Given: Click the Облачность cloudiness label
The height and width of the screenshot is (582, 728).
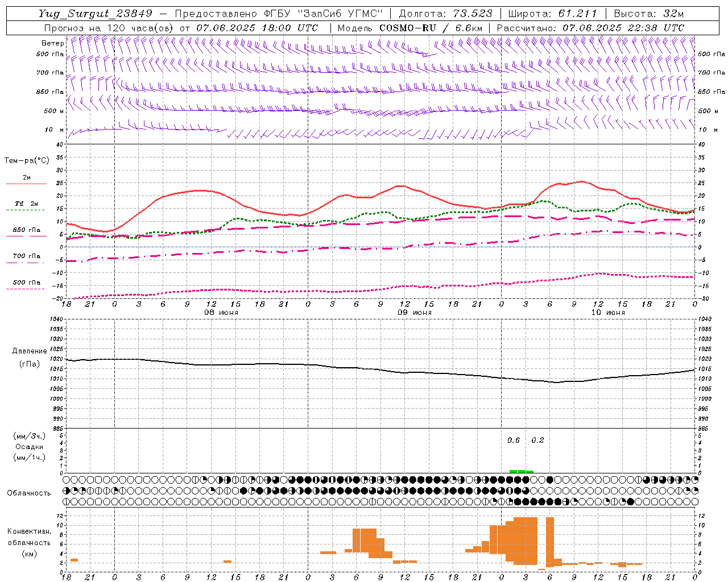Looking at the screenshot, I should [29, 493].
